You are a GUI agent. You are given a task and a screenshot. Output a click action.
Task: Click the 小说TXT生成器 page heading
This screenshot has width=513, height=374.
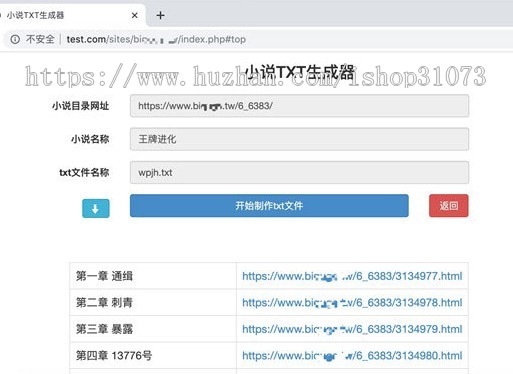[x=299, y=72]
